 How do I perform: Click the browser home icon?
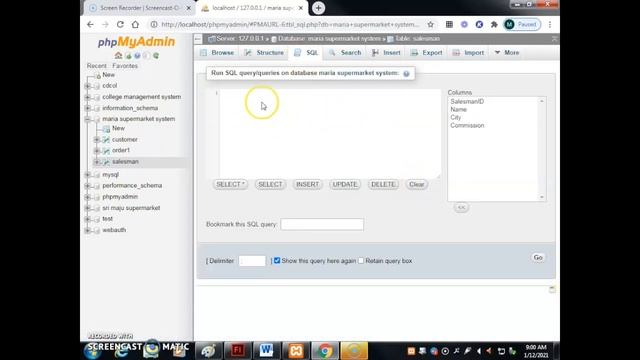[x=135, y=24]
